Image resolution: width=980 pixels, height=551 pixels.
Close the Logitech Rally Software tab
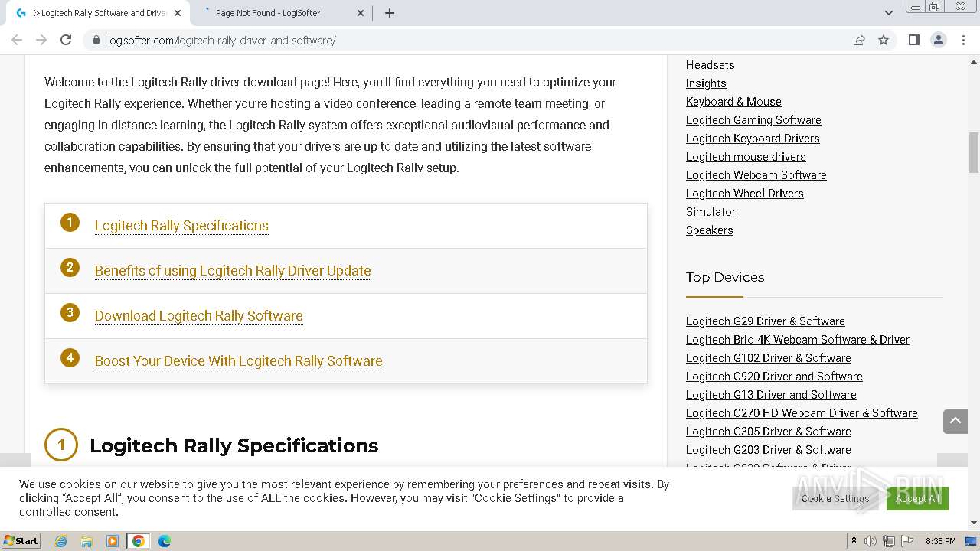coord(178,13)
